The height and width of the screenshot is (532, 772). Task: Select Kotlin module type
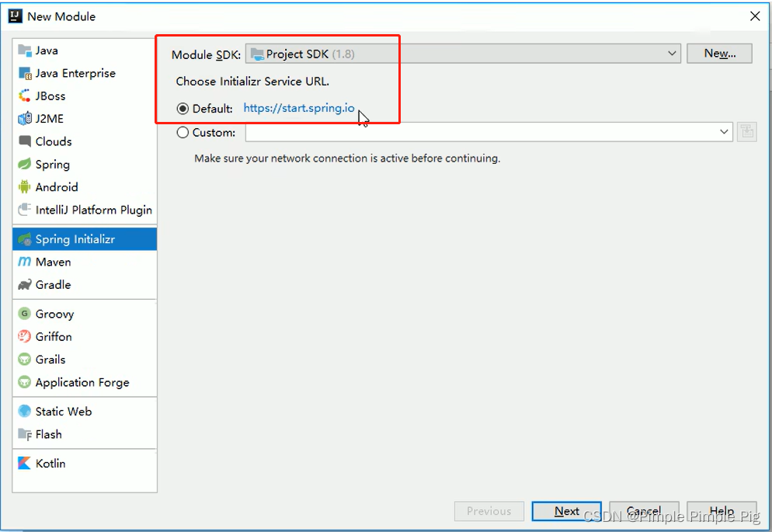pos(85,463)
